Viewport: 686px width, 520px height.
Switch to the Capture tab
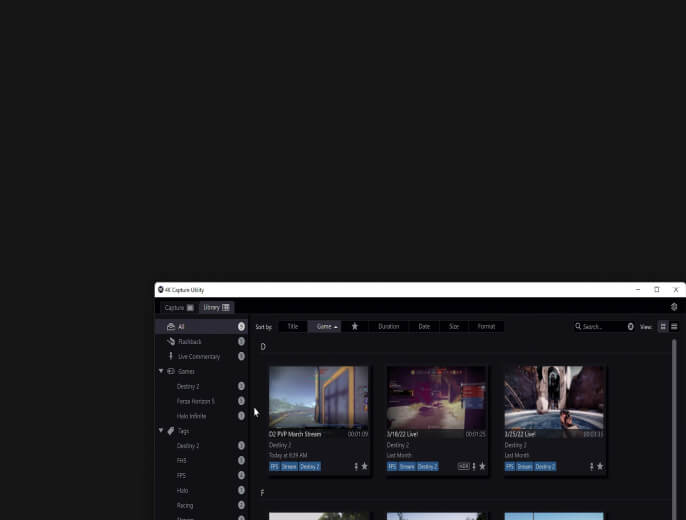(x=178, y=307)
